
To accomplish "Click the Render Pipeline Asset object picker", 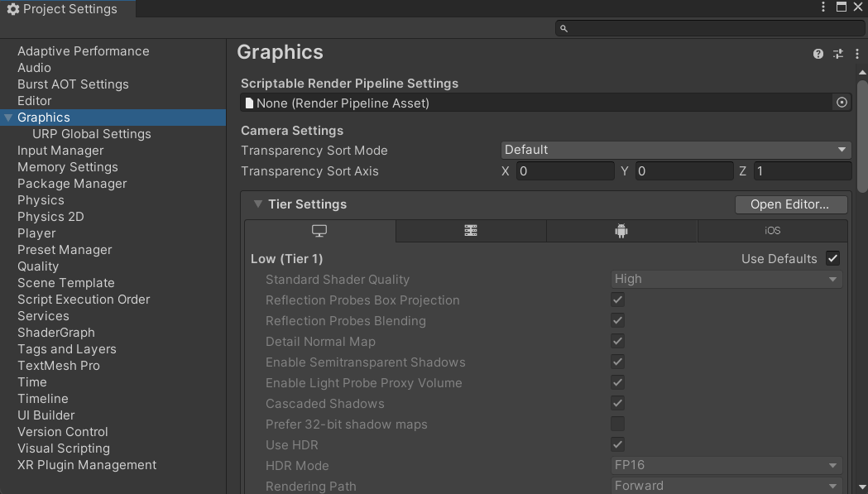I will pyautogui.click(x=842, y=103).
